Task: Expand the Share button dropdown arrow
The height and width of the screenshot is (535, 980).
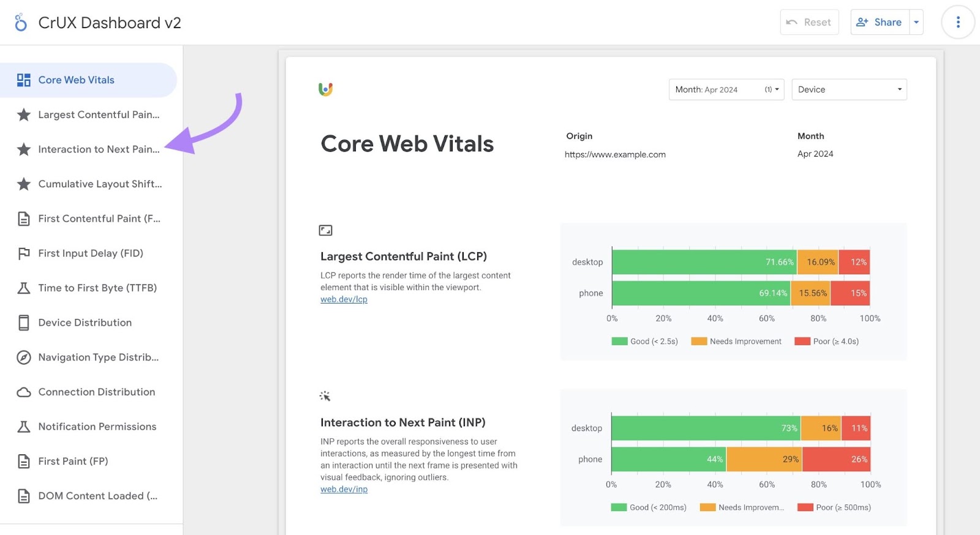Action: pyautogui.click(x=916, y=23)
